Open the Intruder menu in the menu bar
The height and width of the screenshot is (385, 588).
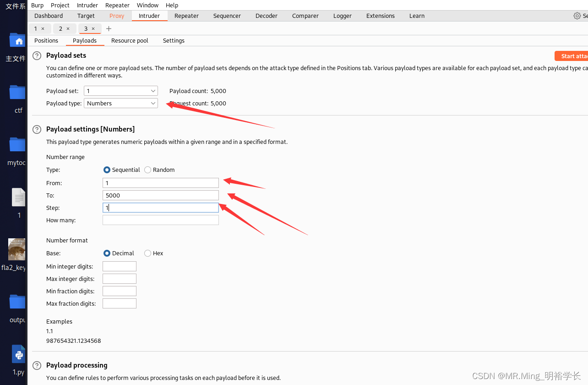87,5
